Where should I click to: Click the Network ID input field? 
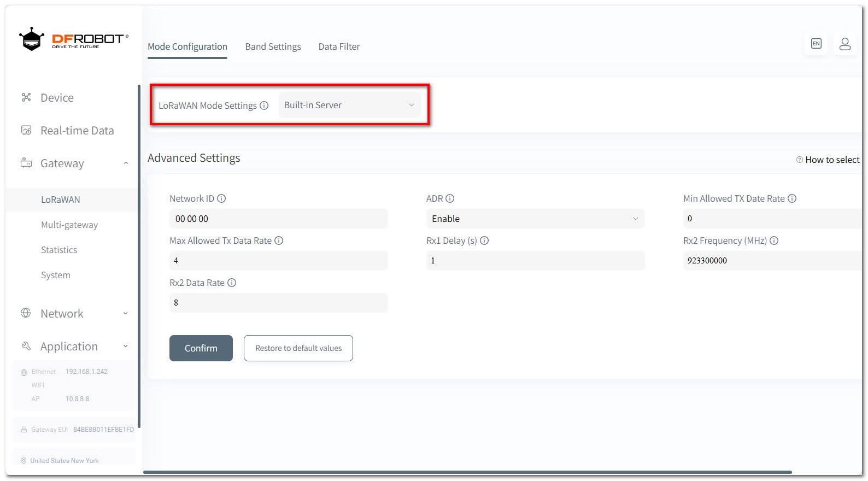279,219
